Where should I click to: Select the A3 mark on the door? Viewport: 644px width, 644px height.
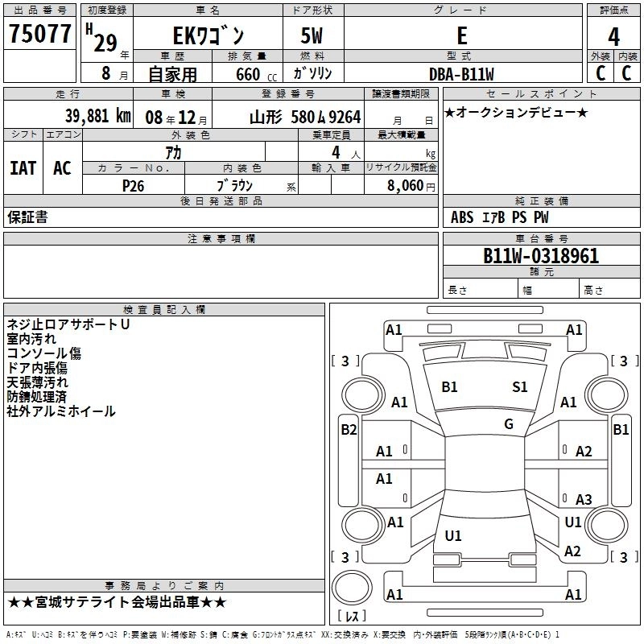[x=584, y=499]
